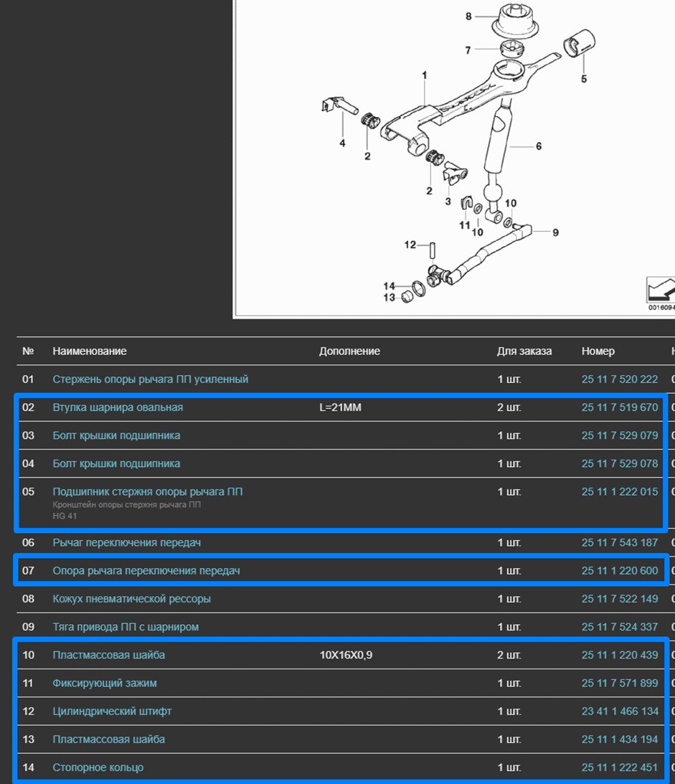Viewport: 675px width, 784px height.
Task: Click callout number 5 in the diagram
Action: [583, 78]
